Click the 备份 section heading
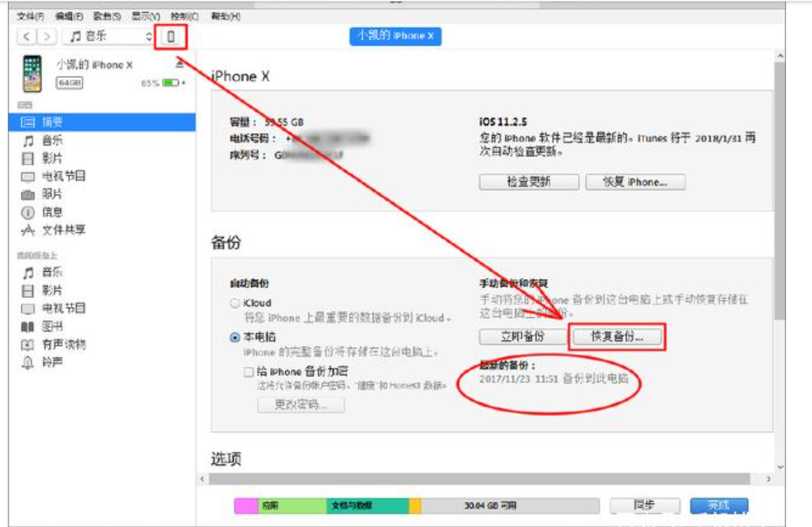This screenshot has width=812, height=527. [226, 243]
